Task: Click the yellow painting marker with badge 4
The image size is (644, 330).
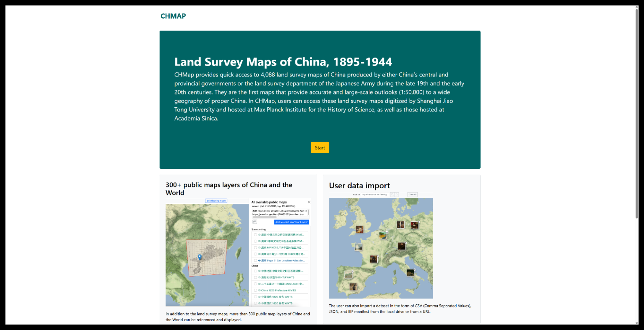Action: click(382, 235)
